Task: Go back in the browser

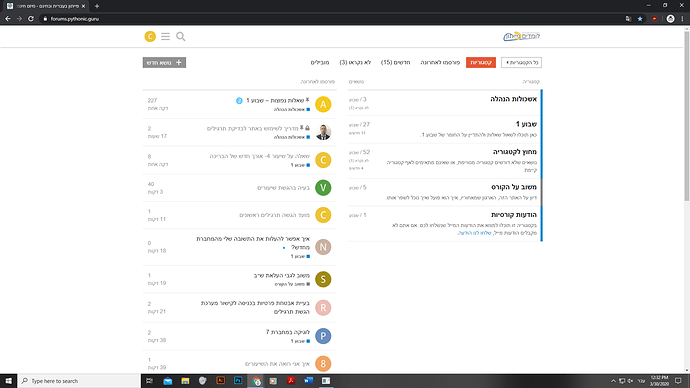Action: click(7, 19)
